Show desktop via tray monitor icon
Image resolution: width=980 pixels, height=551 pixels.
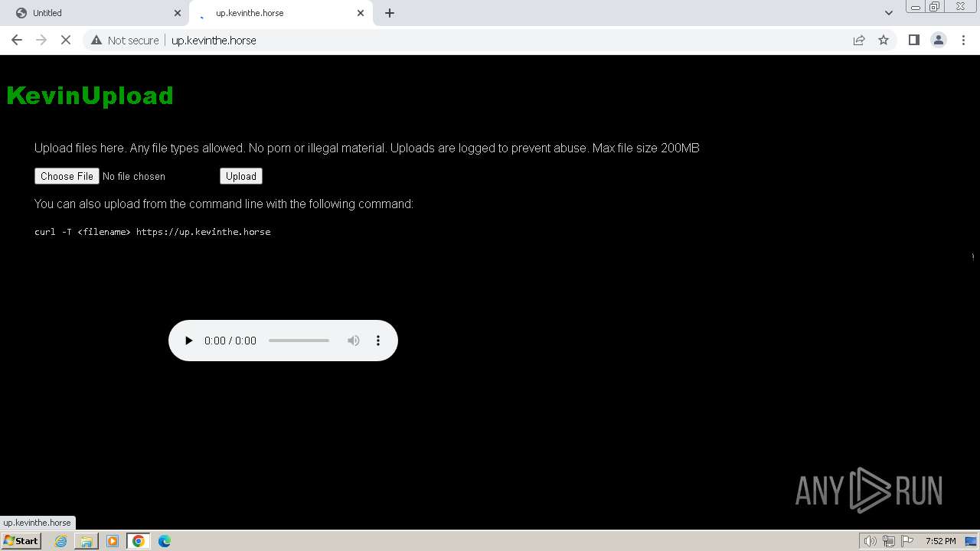coord(971,541)
